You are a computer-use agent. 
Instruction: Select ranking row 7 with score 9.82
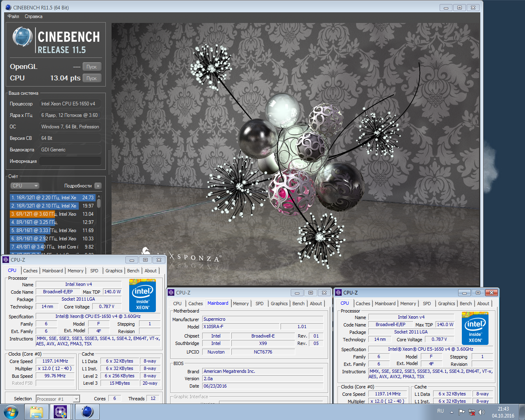52,247
